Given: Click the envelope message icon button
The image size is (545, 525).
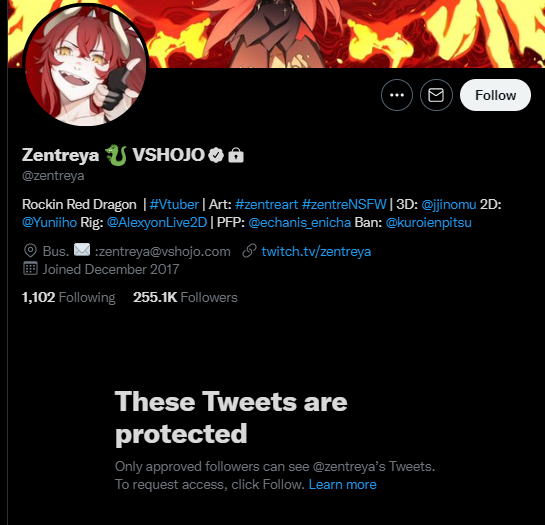Looking at the screenshot, I should [436, 95].
